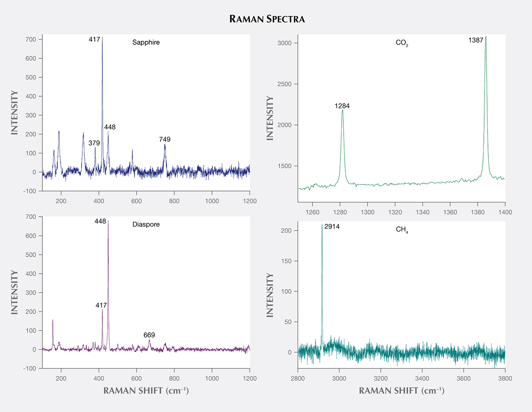Click the Raman Spectra title
Screen dimensions: 532x412
click(x=267, y=19)
